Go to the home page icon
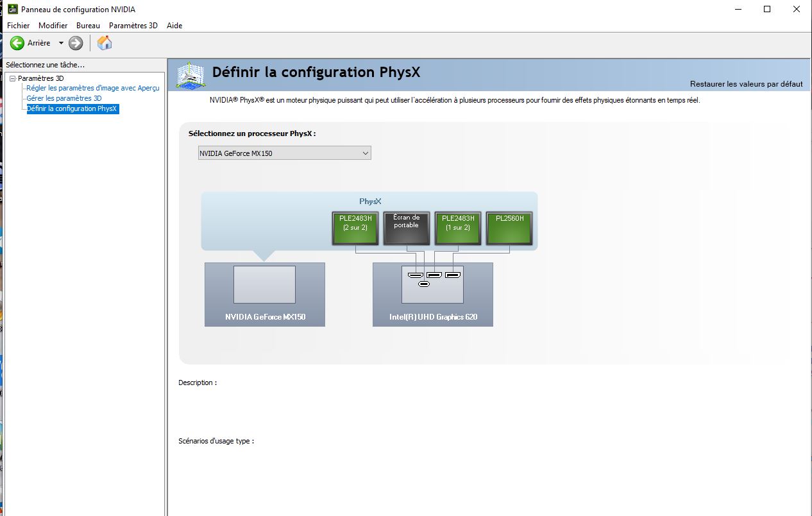 pyautogui.click(x=105, y=43)
